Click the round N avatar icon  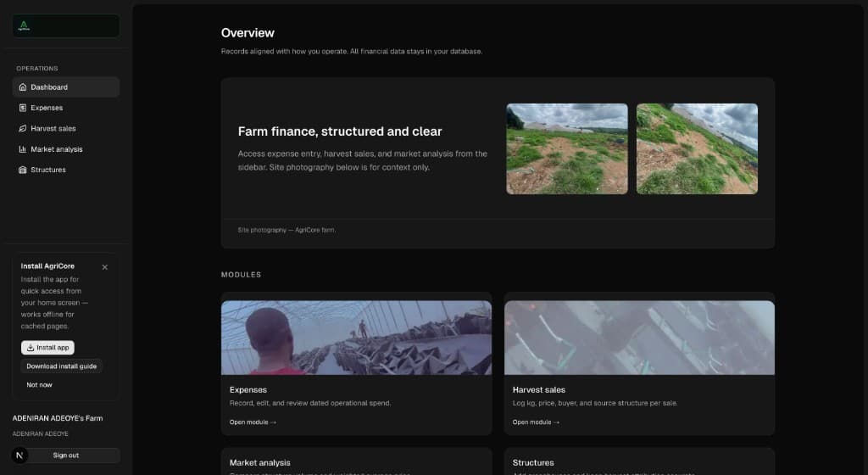(19, 455)
